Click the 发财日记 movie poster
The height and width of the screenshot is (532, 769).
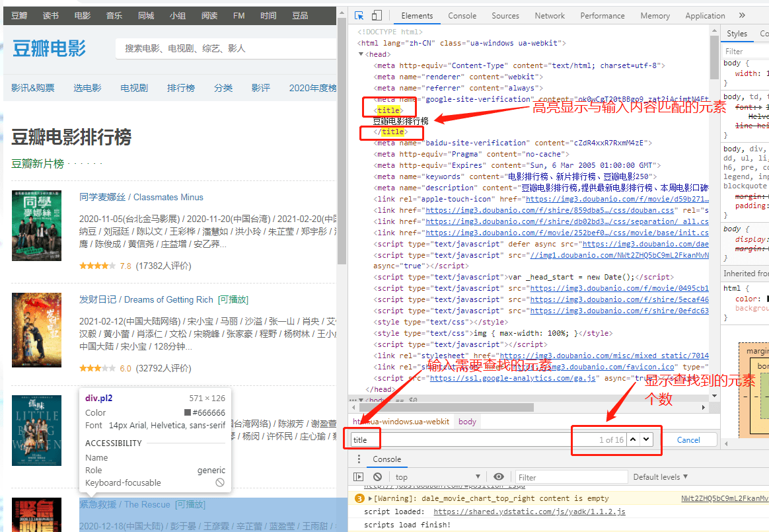[36, 330]
